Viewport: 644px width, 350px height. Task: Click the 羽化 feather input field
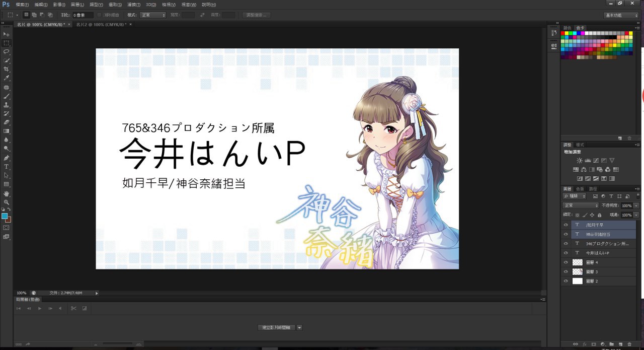pyautogui.click(x=83, y=15)
